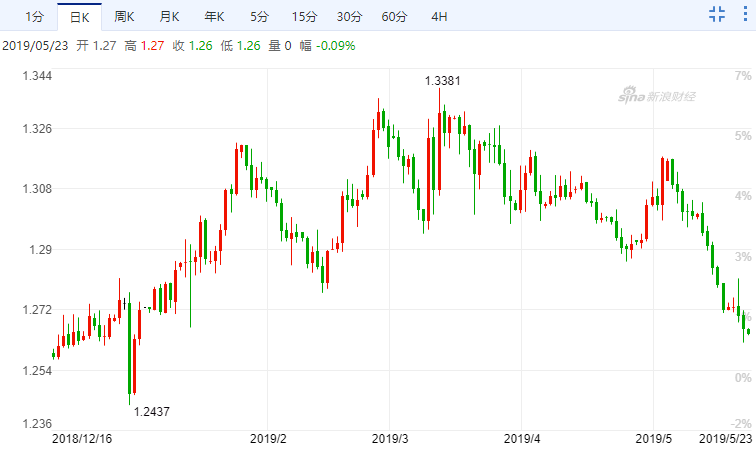Click the 2019/4 date axis label
This screenshot has height=452, width=756.
[x=522, y=438]
